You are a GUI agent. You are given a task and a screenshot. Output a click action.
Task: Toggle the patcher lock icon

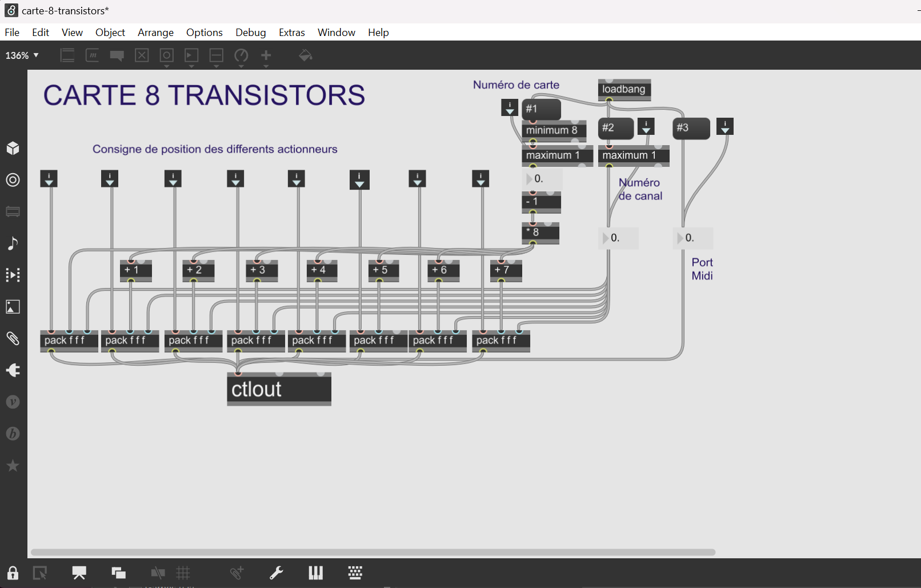[x=13, y=573]
